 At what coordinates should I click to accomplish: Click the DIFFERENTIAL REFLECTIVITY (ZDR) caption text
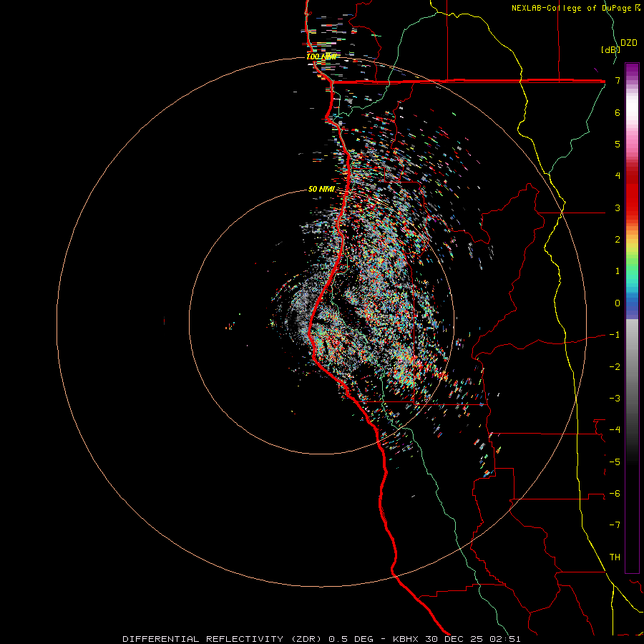pos(224,639)
